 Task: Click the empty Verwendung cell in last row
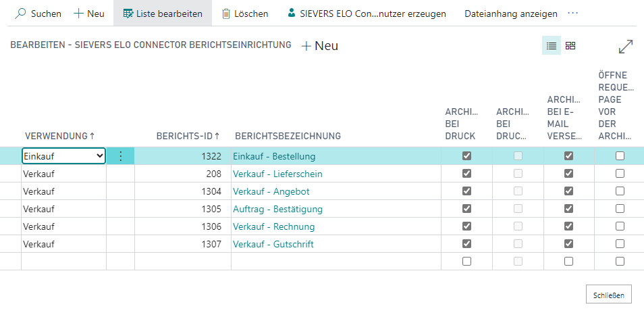coord(64,262)
